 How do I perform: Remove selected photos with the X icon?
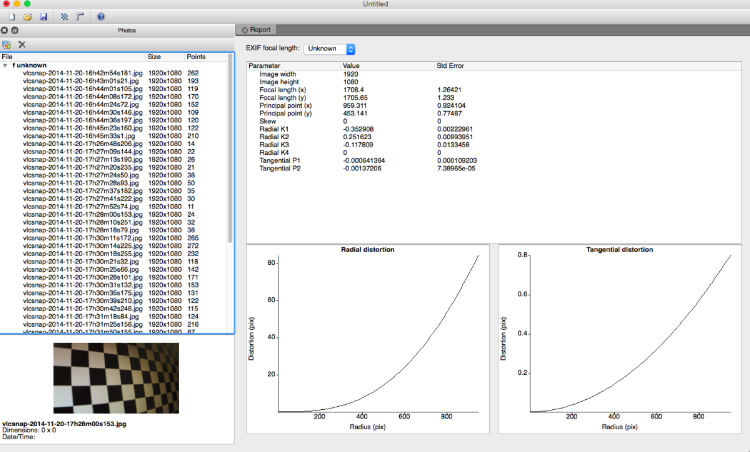pos(22,44)
